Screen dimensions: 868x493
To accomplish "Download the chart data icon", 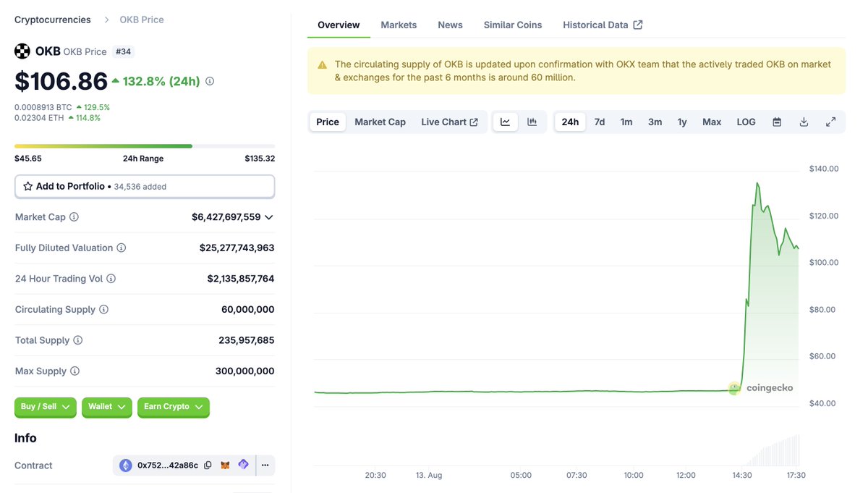I will (804, 122).
